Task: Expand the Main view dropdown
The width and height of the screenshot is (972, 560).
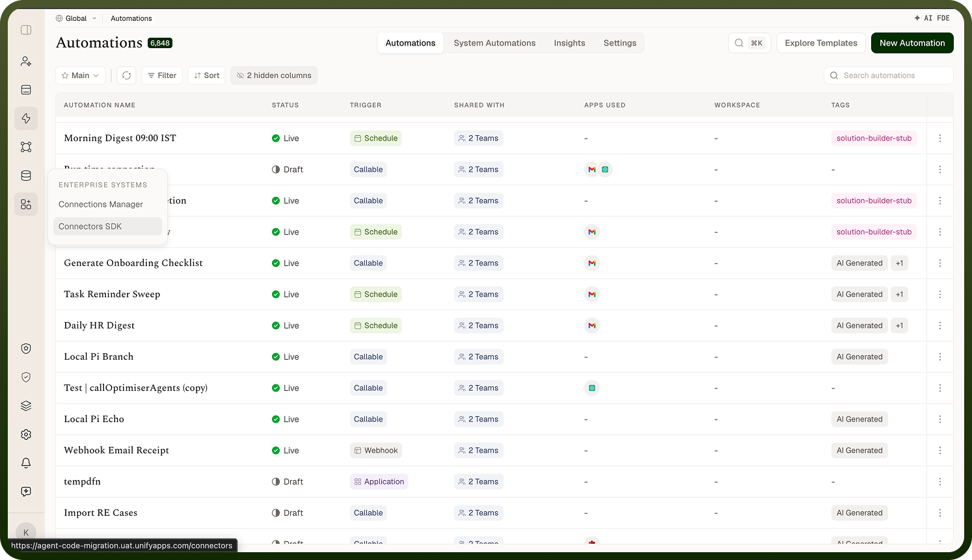Action: click(81, 75)
